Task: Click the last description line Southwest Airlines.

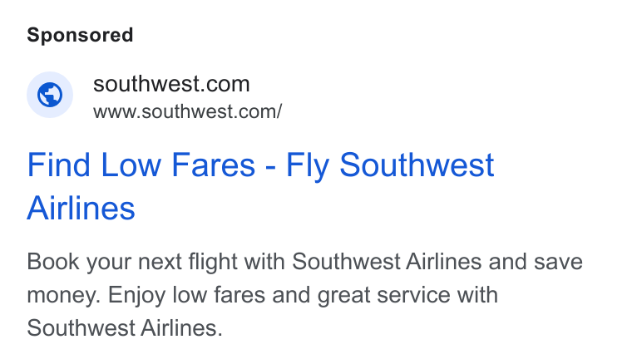Action: tap(125, 327)
